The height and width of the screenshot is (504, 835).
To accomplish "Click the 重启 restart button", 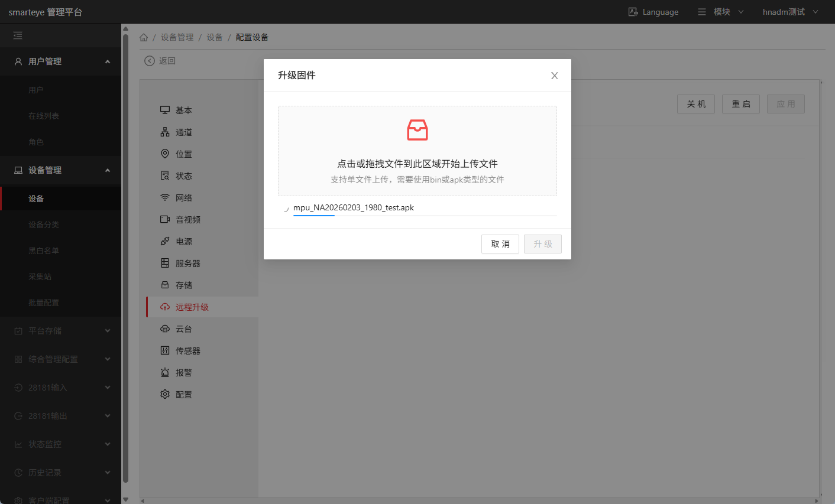I will (740, 104).
